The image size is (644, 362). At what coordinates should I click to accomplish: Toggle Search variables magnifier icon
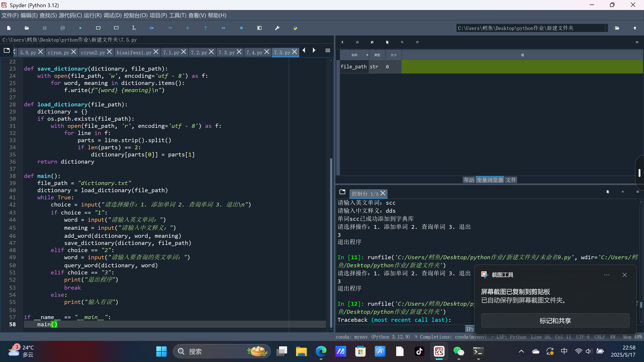click(x=402, y=42)
